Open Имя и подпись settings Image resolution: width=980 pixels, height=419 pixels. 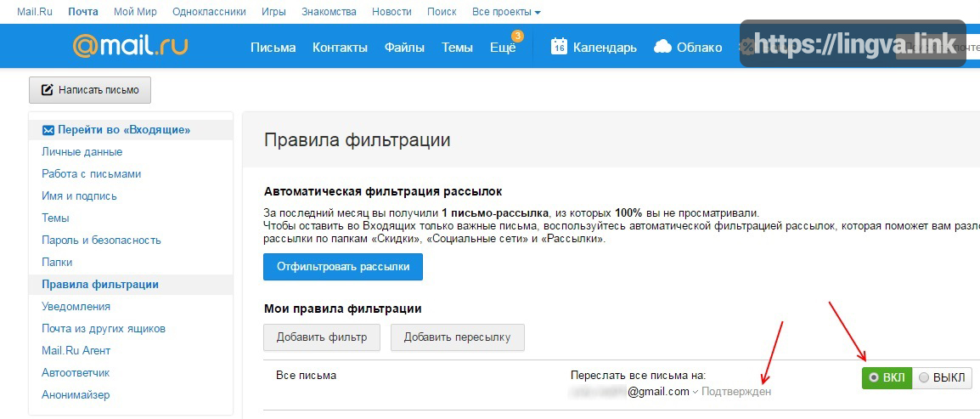pyautogui.click(x=79, y=196)
